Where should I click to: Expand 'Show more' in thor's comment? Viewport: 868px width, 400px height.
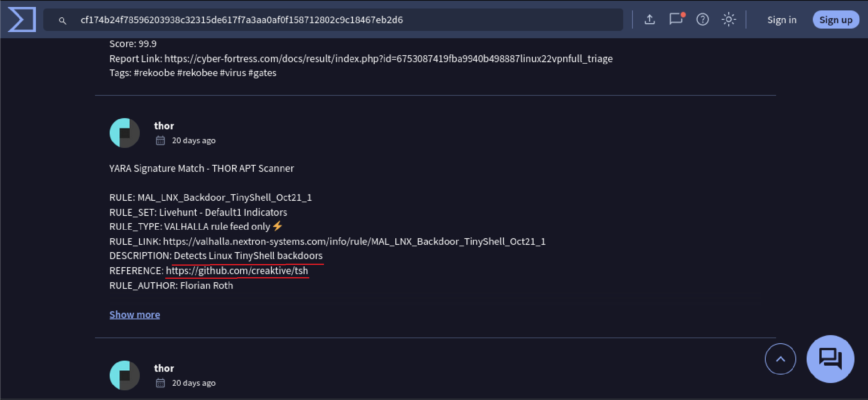134,314
